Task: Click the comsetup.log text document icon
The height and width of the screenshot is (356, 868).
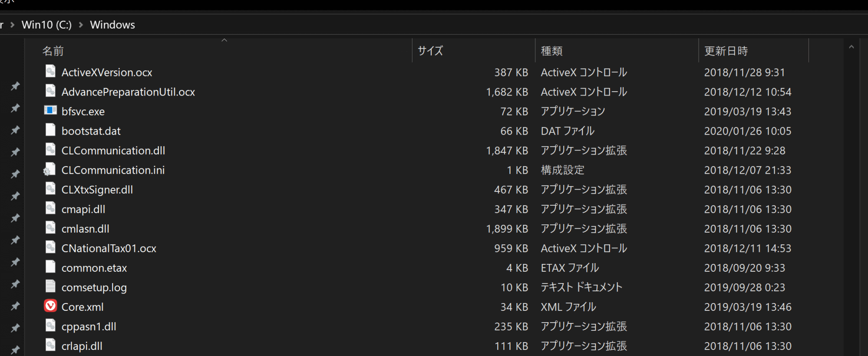Action: [x=50, y=286]
